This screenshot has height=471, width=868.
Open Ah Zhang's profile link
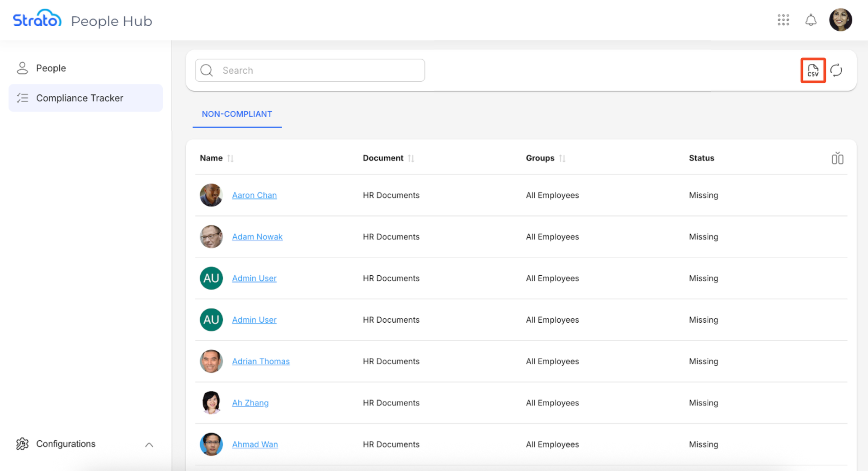click(x=250, y=403)
